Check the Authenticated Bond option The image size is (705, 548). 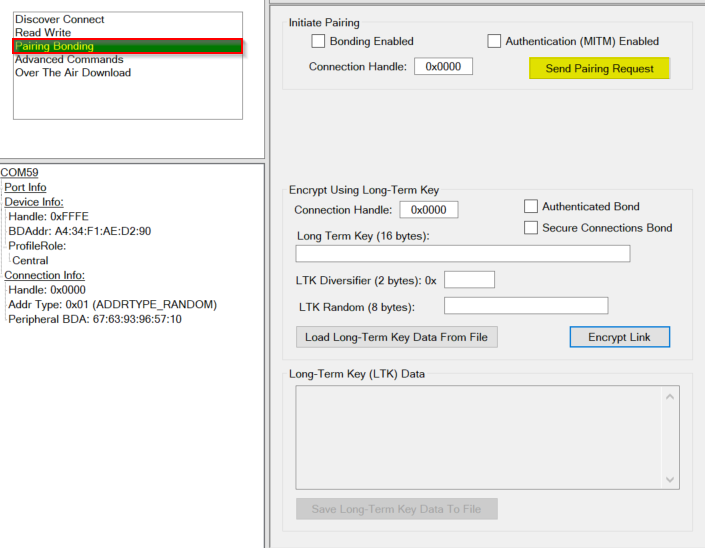tap(532, 207)
